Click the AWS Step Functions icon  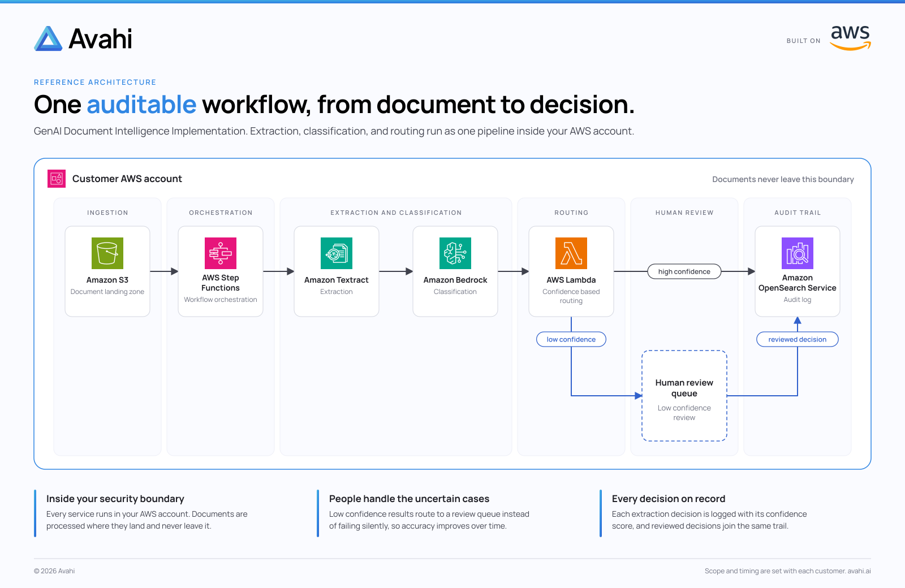tap(221, 253)
